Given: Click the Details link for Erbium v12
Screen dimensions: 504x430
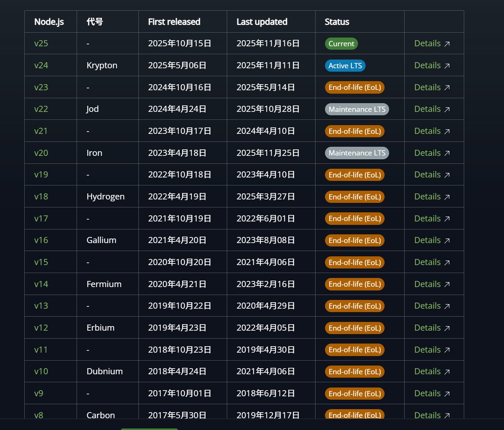Looking at the screenshot, I should 432,328.
